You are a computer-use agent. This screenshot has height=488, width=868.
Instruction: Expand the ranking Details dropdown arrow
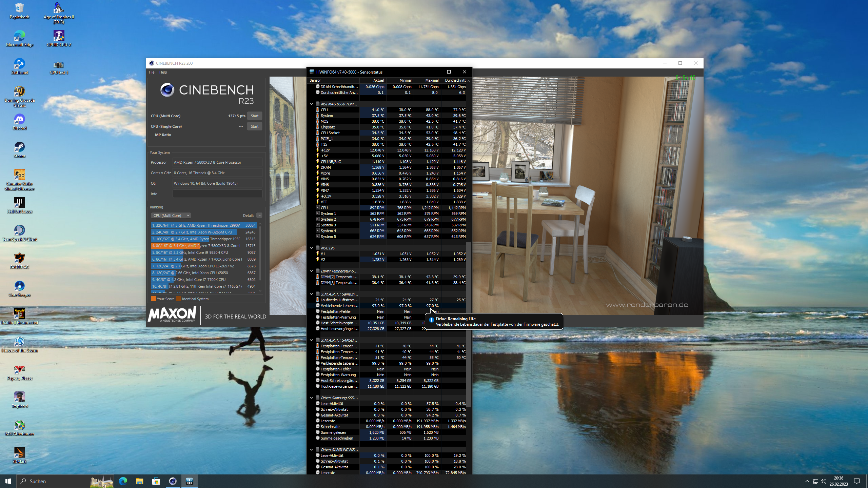(259, 216)
